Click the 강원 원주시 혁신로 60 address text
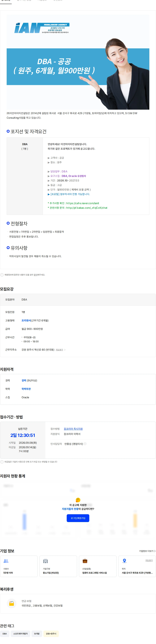156x644 pixels. (x=38, y=350)
